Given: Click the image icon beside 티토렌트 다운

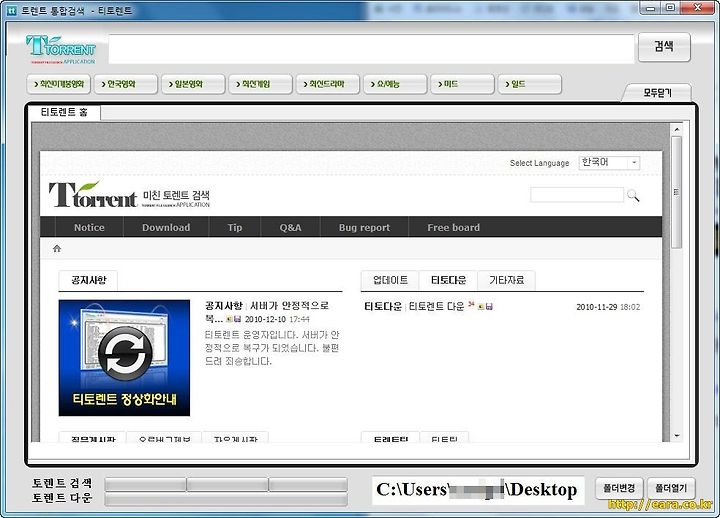Looking at the screenshot, I should coord(481,306).
